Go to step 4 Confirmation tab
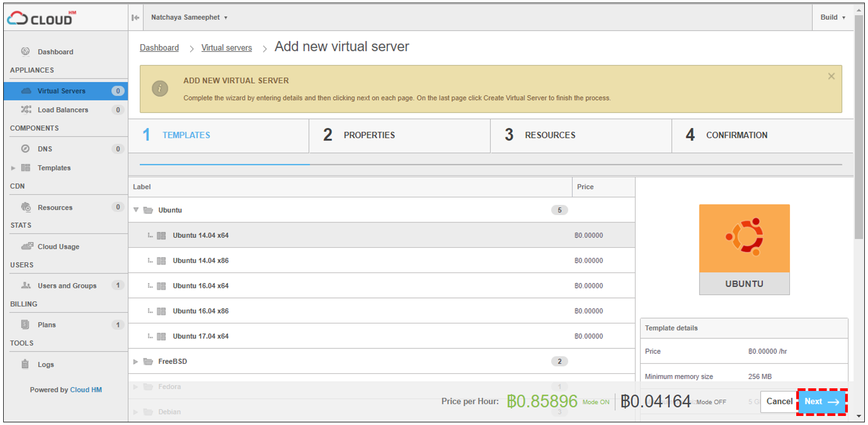Screen dimensions: 868x425 pos(762,135)
